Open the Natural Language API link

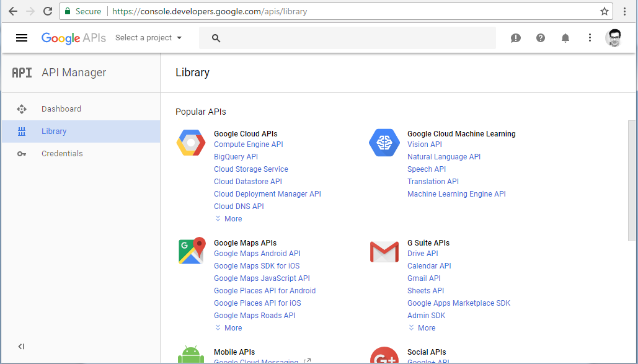click(x=444, y=157)
